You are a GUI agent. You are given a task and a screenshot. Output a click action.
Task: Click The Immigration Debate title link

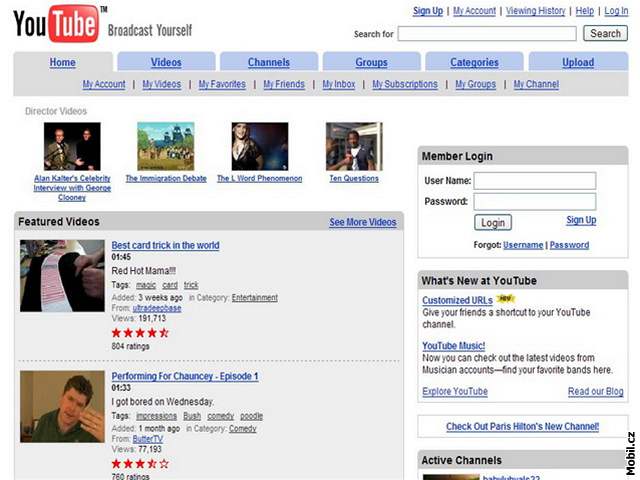166,179
